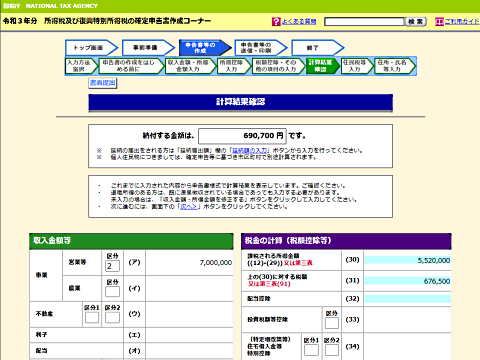Select the 所得控除入力 sub-step
This screenshot has height=360, width=480.
[234, 66]
